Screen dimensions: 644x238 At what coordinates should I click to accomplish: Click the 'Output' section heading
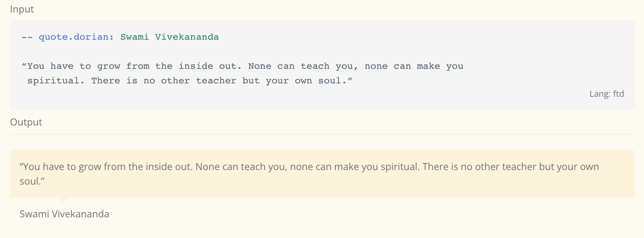click(x=26, y=122)
